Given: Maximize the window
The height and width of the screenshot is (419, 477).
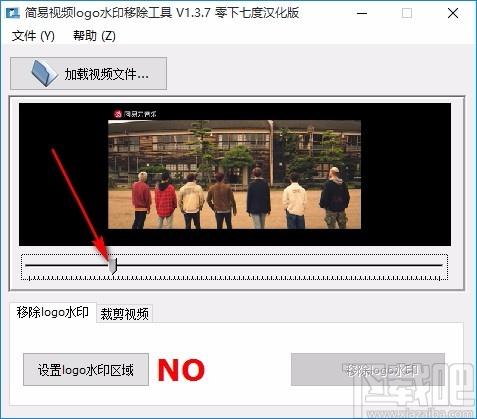Looking at the screenshot, I should (407, 13).
